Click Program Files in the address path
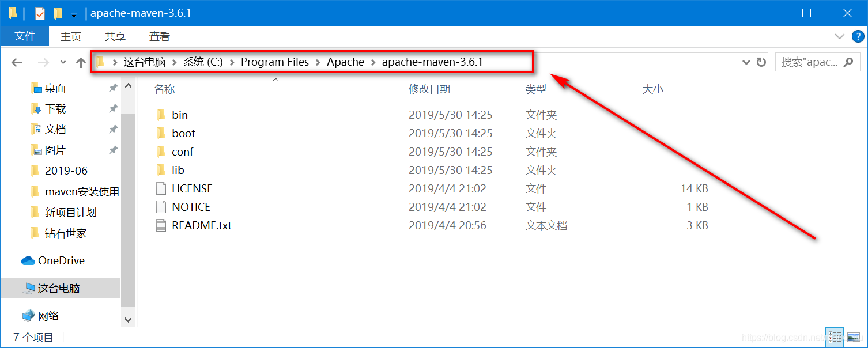 275,62
